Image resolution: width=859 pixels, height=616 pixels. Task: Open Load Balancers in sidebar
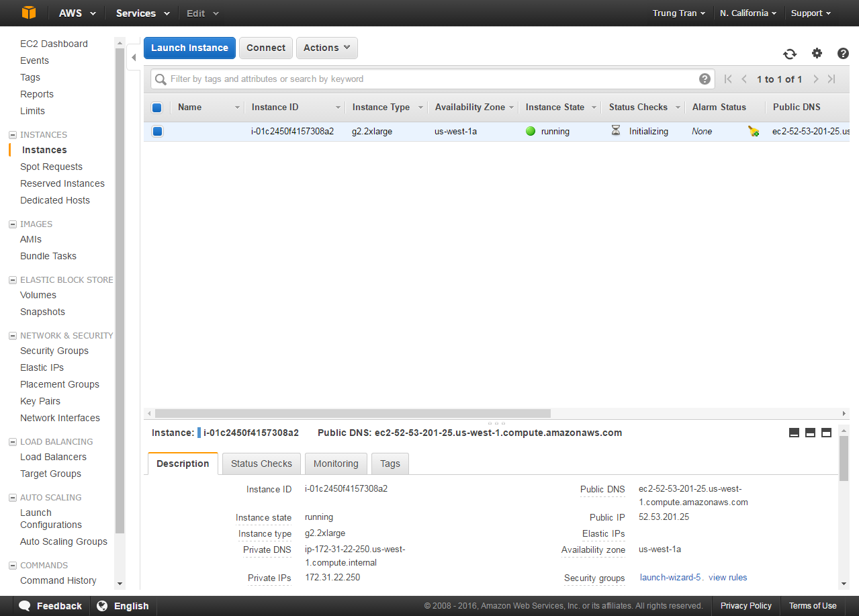point(53,457)
